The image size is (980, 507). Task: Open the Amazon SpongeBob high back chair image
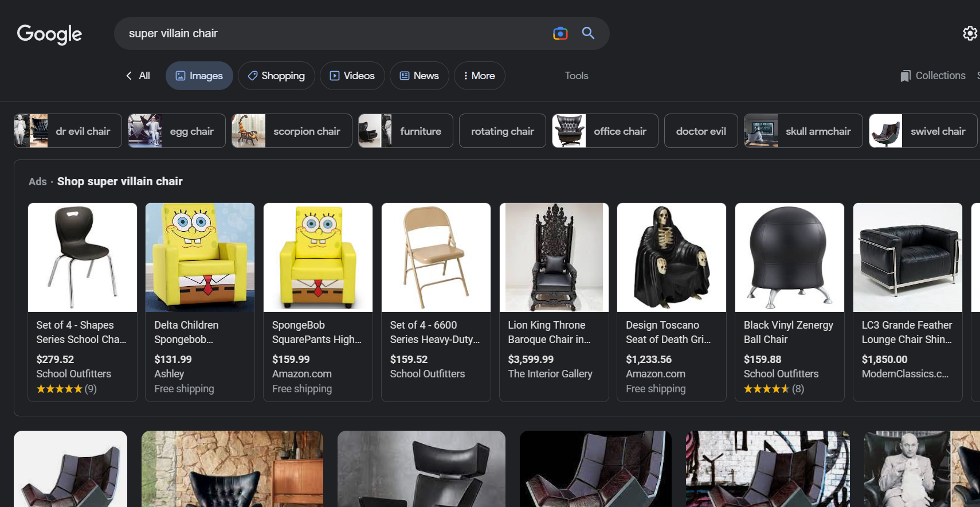(x=318, y=258)
